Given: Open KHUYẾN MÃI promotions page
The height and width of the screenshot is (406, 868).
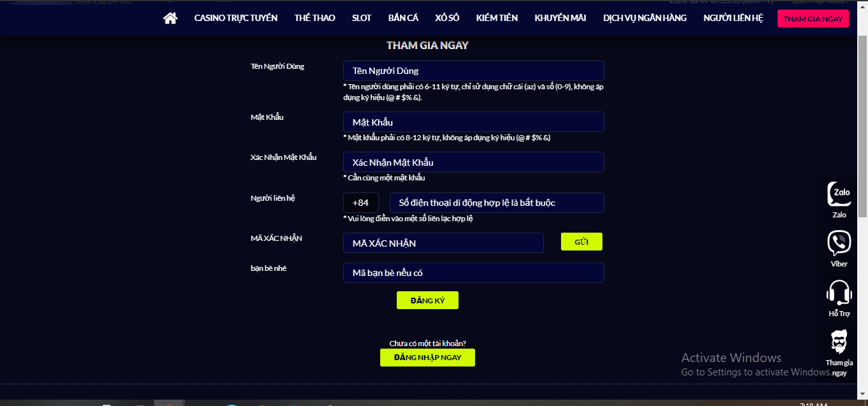Looking at the screenshot, I should tap(560, 18).
